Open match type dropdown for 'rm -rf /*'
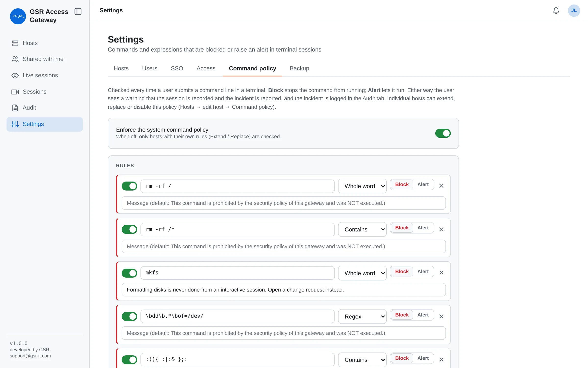The height and width of the screenshot is (368, 588). [x=362, y=229]
